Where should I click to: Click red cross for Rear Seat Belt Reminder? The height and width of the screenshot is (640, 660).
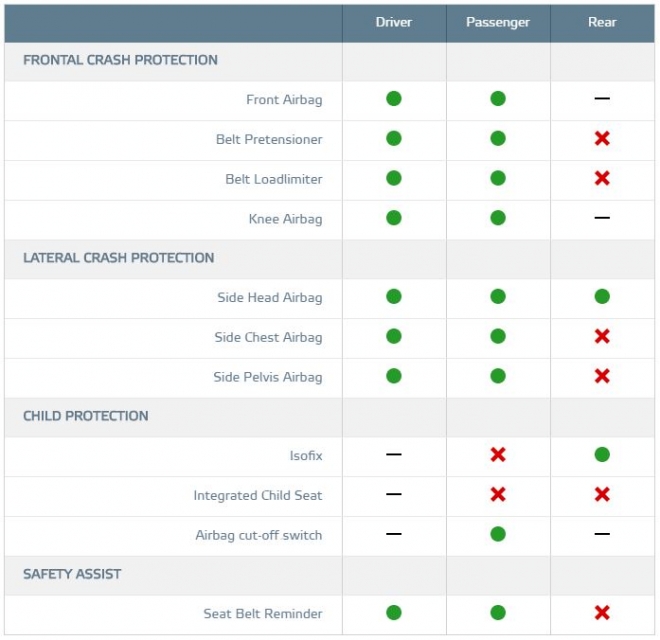602,613
